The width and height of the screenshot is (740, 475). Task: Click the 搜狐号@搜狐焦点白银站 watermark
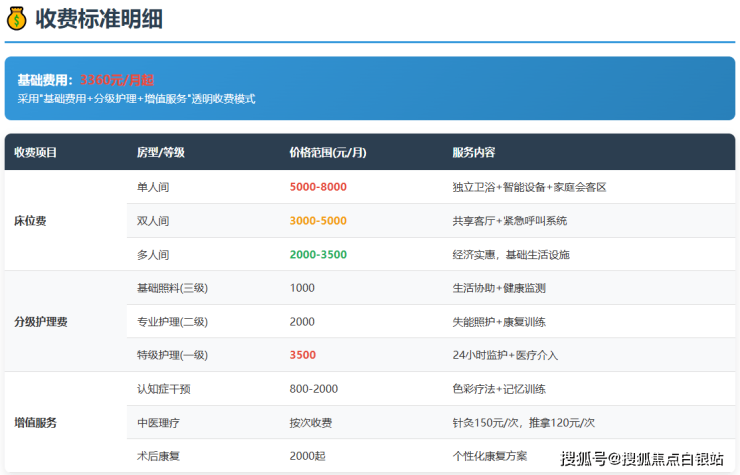coord(641,459)
